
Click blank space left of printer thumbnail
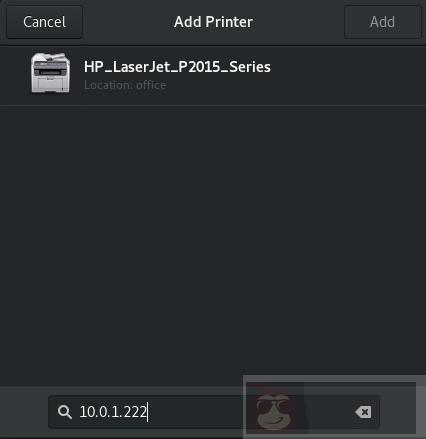(x=15, y=75)
